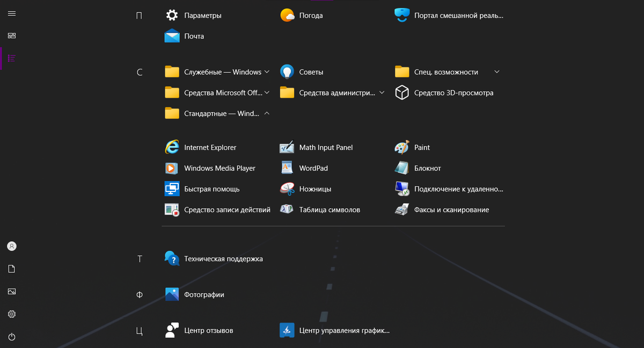Expand the Спец. возможности folder chevron

click(496, 72)
